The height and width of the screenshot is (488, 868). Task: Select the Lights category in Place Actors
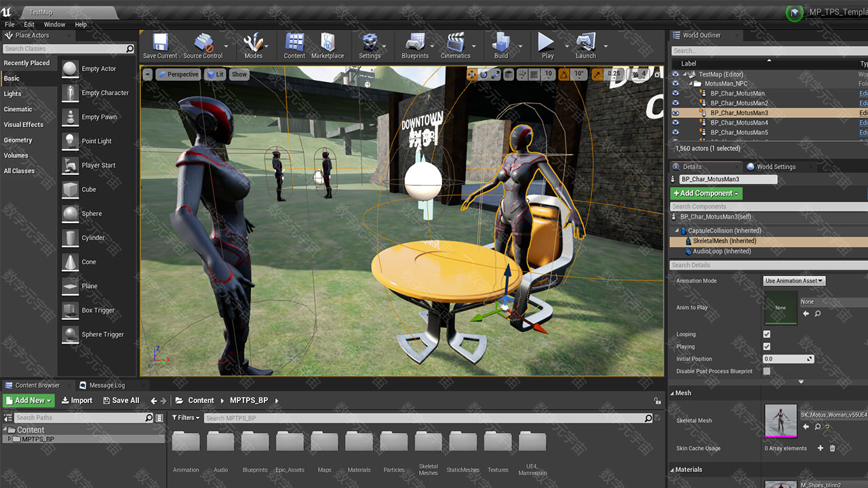point(13,94)
